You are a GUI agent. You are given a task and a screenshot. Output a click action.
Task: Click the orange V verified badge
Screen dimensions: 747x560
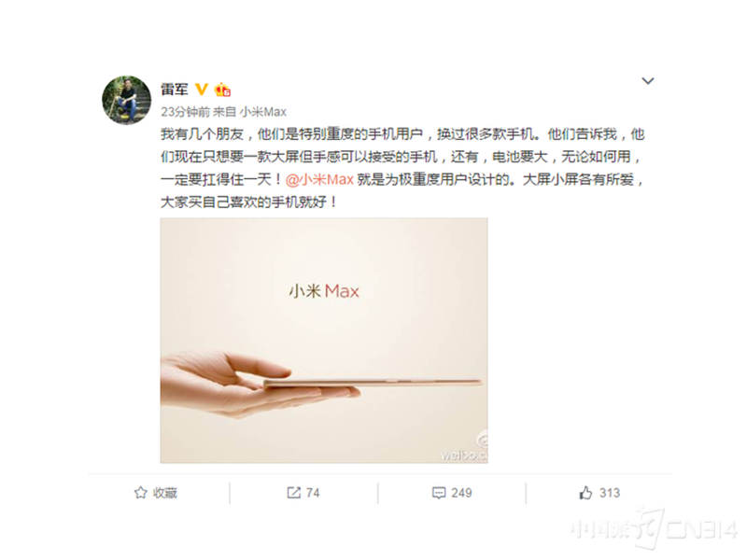202,89
